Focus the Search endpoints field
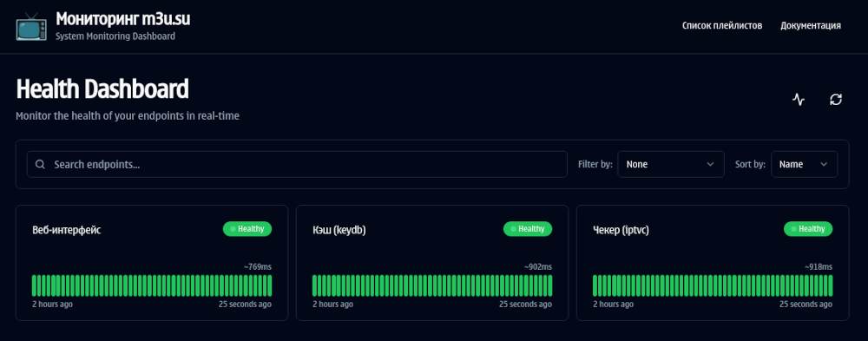Image resolution: width=868 pixels, height=341 pixels. tap(297, 164)
